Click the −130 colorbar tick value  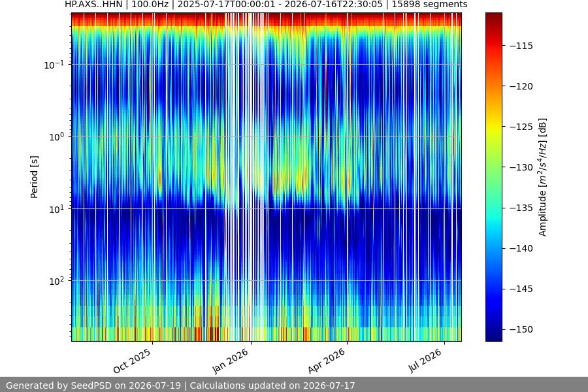(521, 167)
